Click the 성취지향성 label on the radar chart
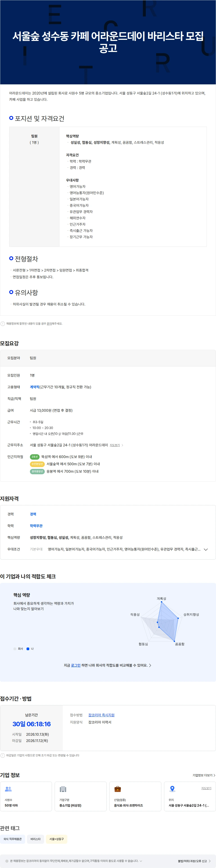The image size is (216, 868). (191, 614)
